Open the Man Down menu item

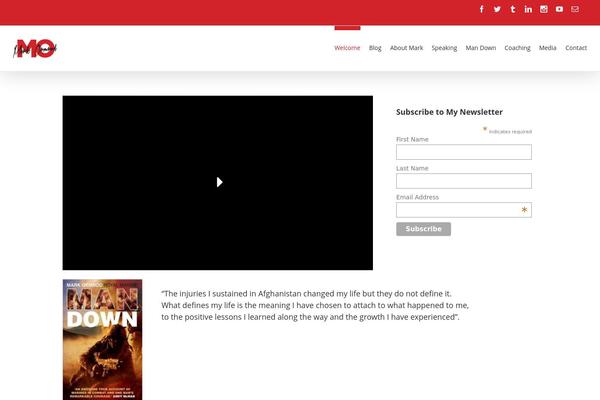coord(481,48)
